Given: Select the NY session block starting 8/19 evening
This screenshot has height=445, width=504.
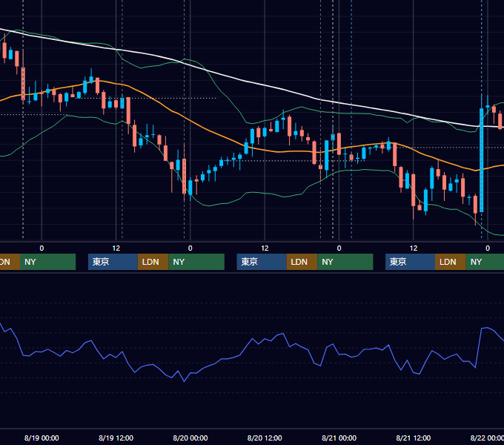Looking at the screenshot, I should [196, 262].
